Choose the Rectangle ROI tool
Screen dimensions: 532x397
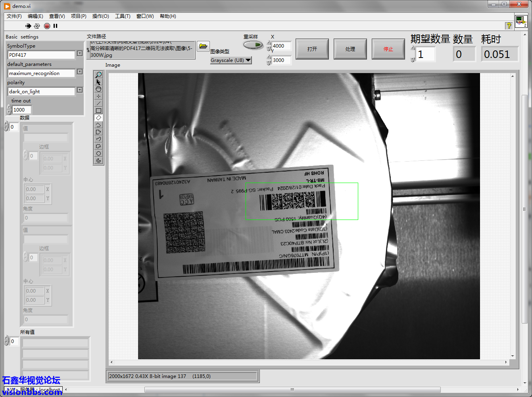click(98, 110)
